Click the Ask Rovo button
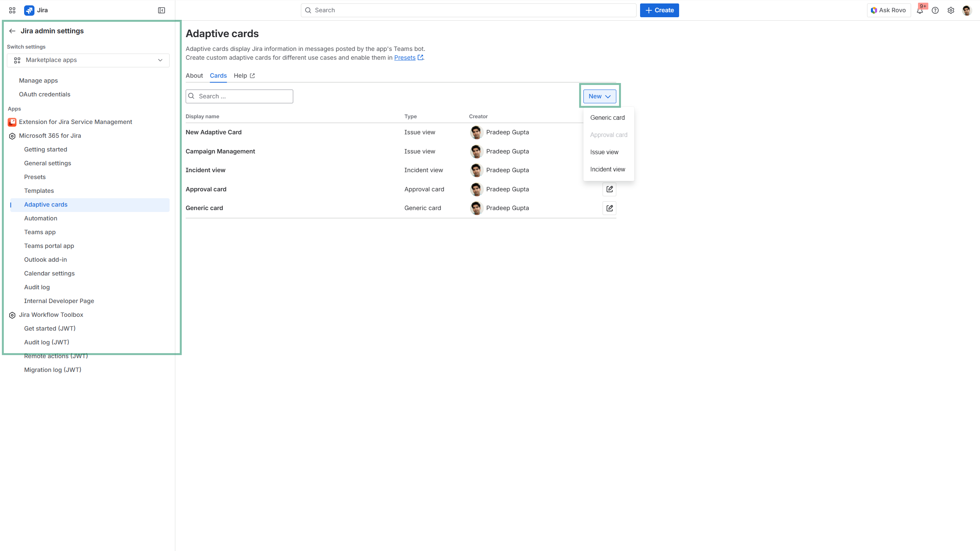This screenshot has width=980, height=551. [888, 10]
